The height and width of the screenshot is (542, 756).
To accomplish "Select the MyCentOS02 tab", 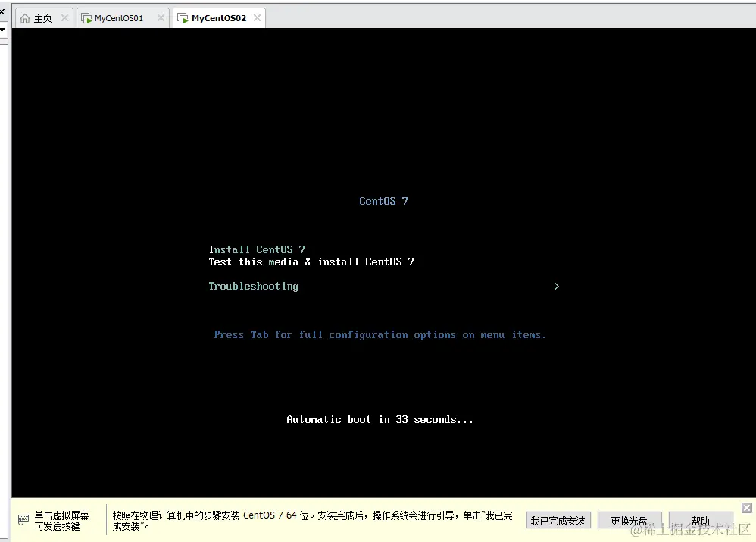I will pyautogui.click(x=219, y=18).
